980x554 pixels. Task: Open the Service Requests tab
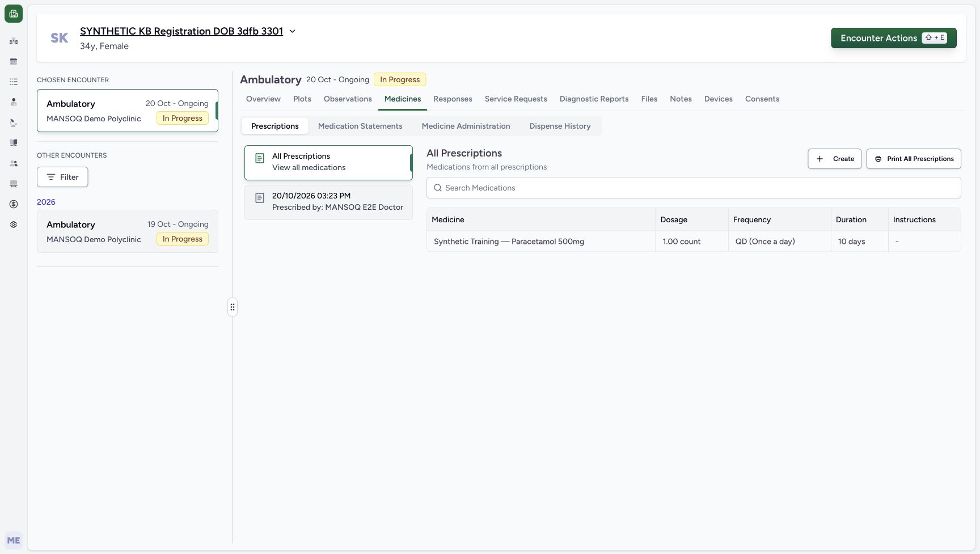pyautogui.click(x=516, y=99)
